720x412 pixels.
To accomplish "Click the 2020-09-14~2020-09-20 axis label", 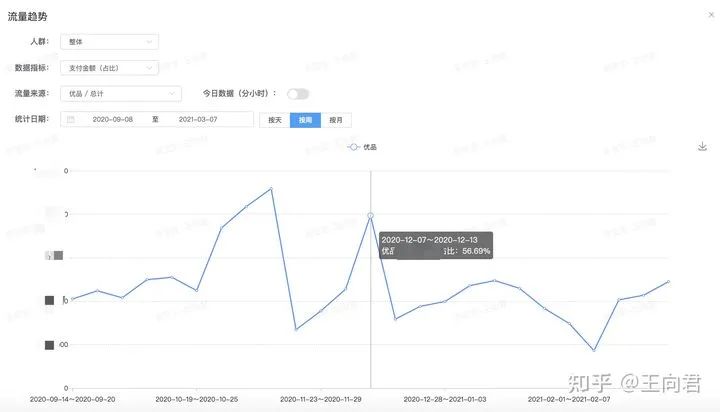I will click(x=73, y=398).
